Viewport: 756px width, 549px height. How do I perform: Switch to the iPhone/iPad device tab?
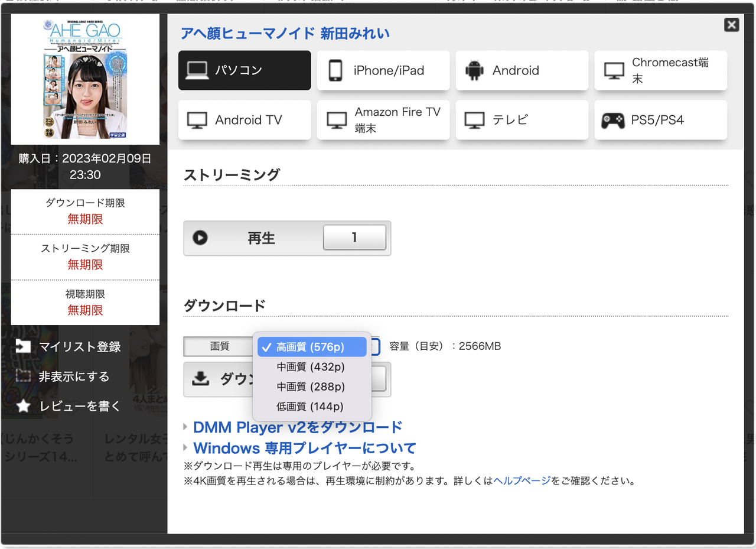coord(383,70)
